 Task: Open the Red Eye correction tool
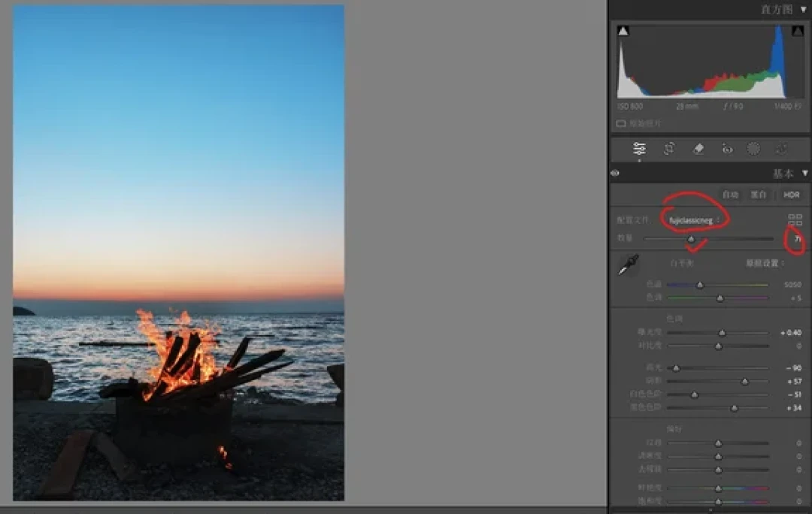point(727,150)
